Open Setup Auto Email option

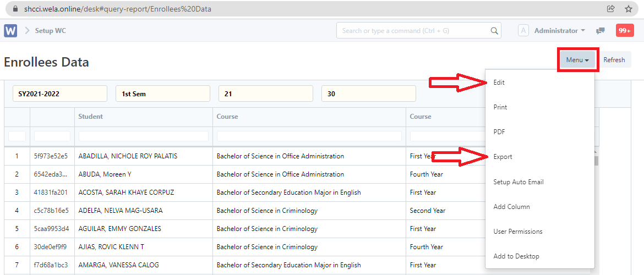(519, 182)
